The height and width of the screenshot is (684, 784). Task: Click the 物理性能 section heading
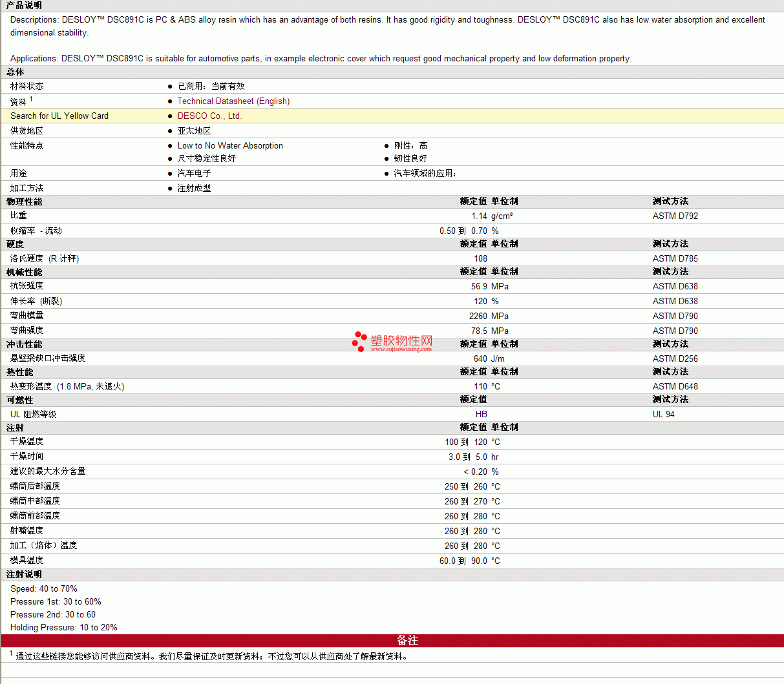[25, 202]
